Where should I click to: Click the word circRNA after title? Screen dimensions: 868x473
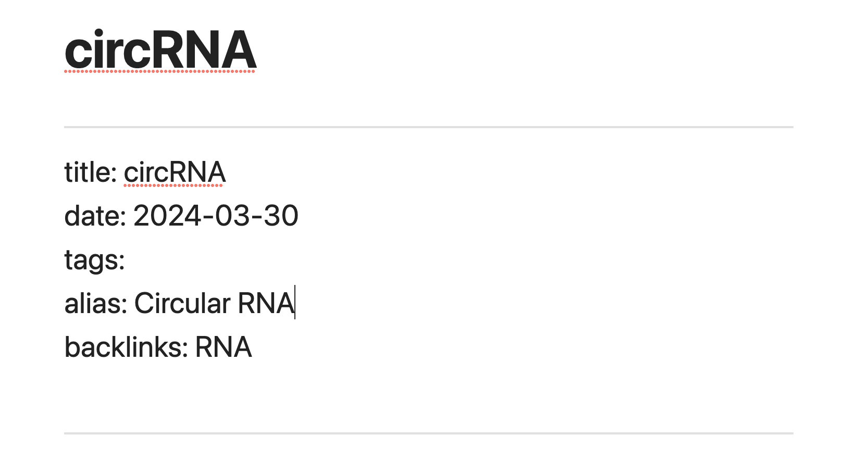click(x=175, y=172)
